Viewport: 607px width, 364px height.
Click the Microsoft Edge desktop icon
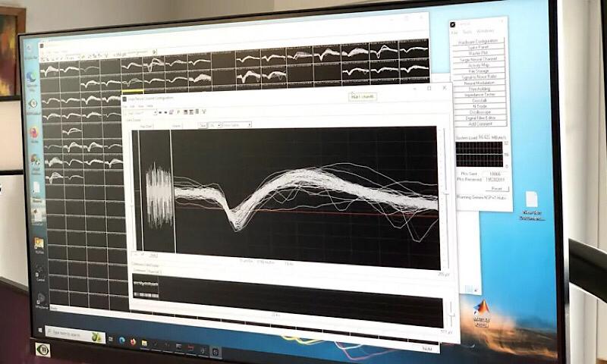33,77
